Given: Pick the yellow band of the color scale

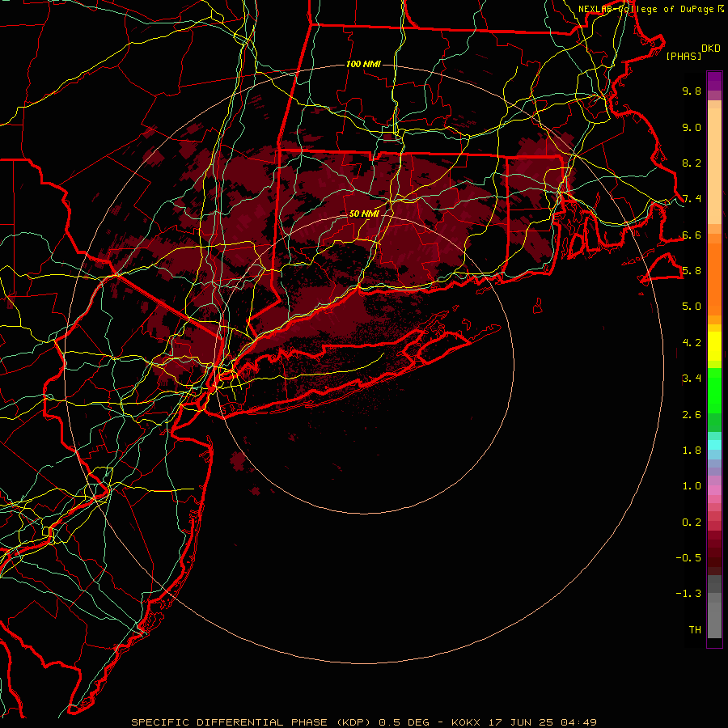Looking at the screenshot, I should click(x=714, y=346).
